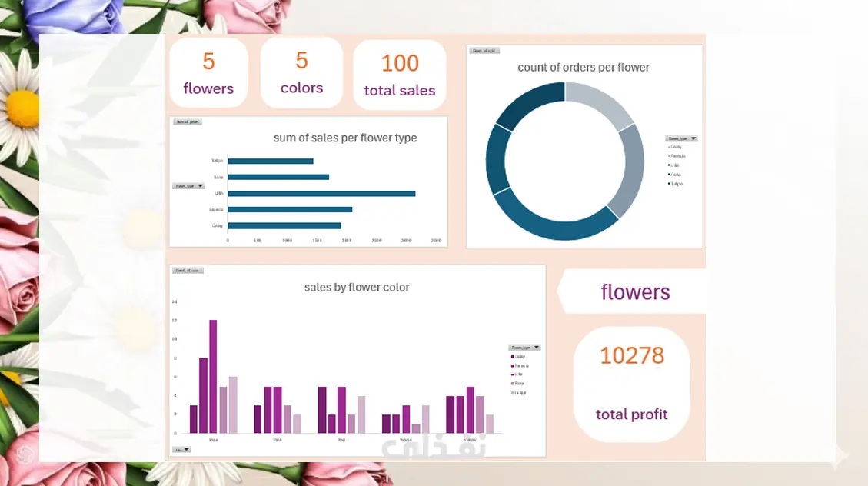Select the darkest first bar in Red group
This screenshot has width=868, height=486.
point(322,410)
